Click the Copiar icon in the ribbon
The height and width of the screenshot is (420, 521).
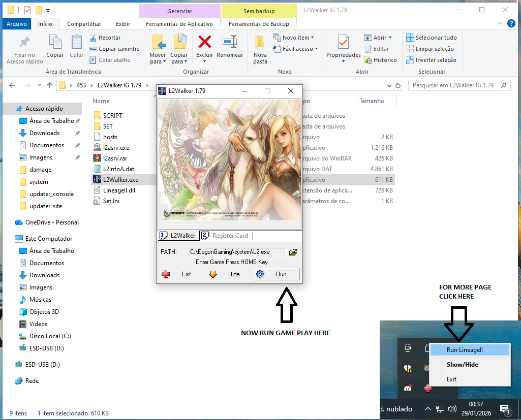[55, 42]
